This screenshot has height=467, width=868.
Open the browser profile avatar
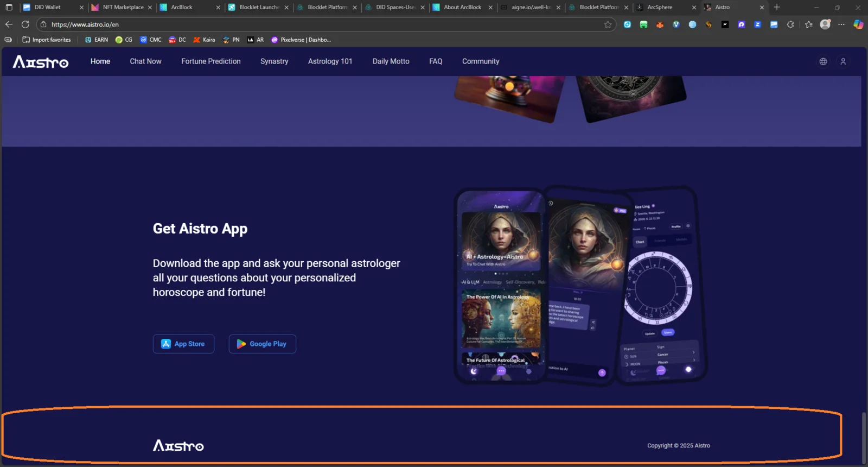click(825, 24)
